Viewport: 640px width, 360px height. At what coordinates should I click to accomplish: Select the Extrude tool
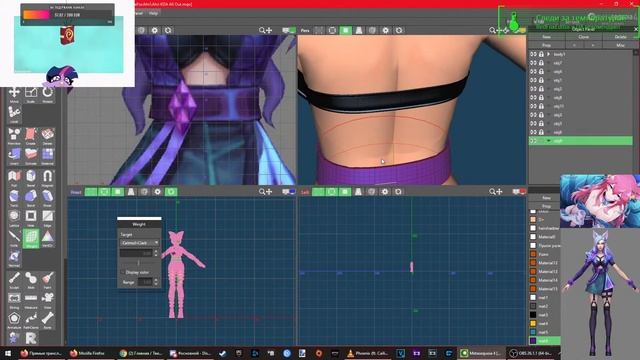pos(31,156)
